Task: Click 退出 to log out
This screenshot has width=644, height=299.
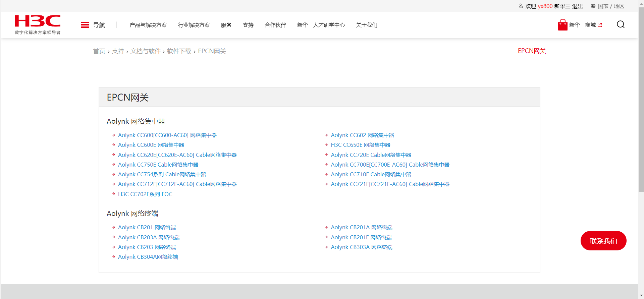Action: 577,6
